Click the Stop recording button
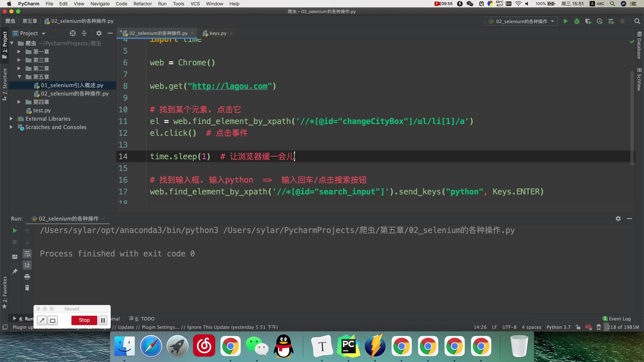 [85, 320]
